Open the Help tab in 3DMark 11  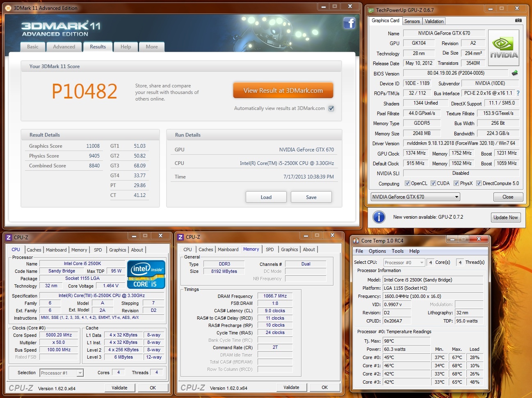(x=126, y=47)
